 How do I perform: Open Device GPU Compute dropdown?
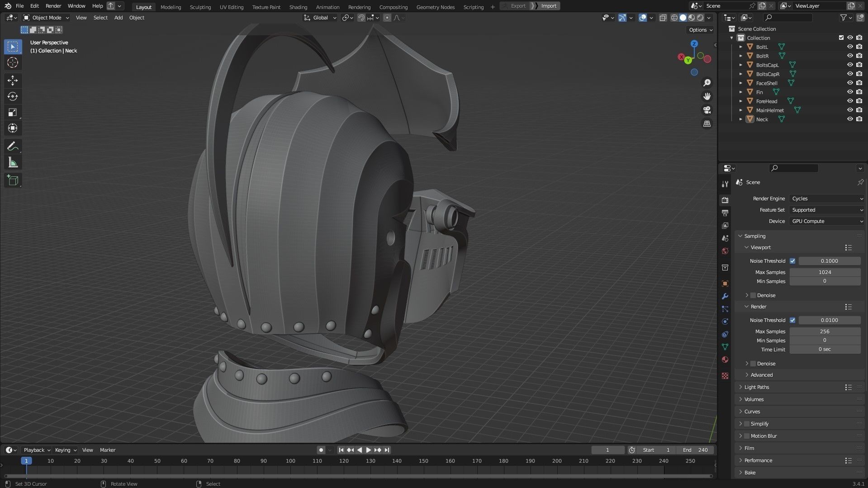(x=827, y=221)
